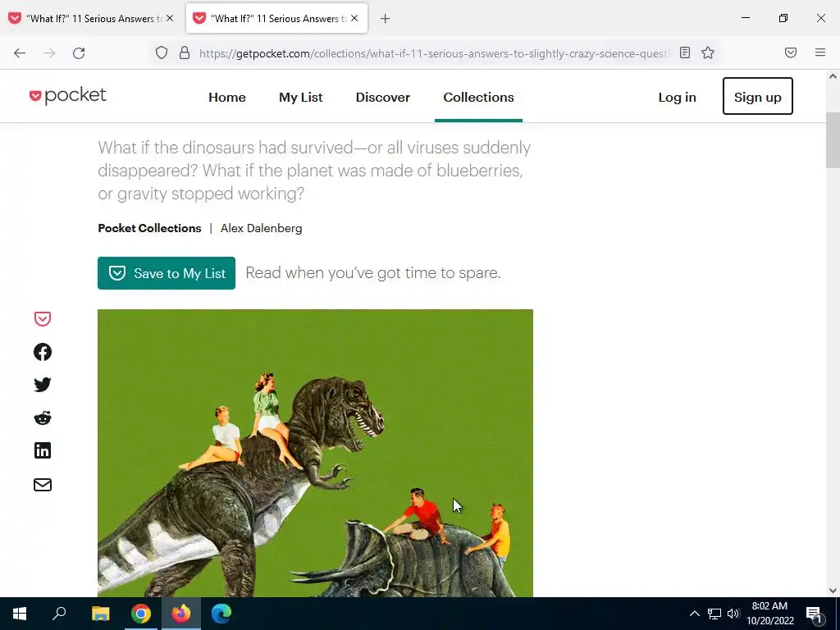Open the Firefox application menu
840x630 pixels.
pyautogui.click(x=820, y=52)
